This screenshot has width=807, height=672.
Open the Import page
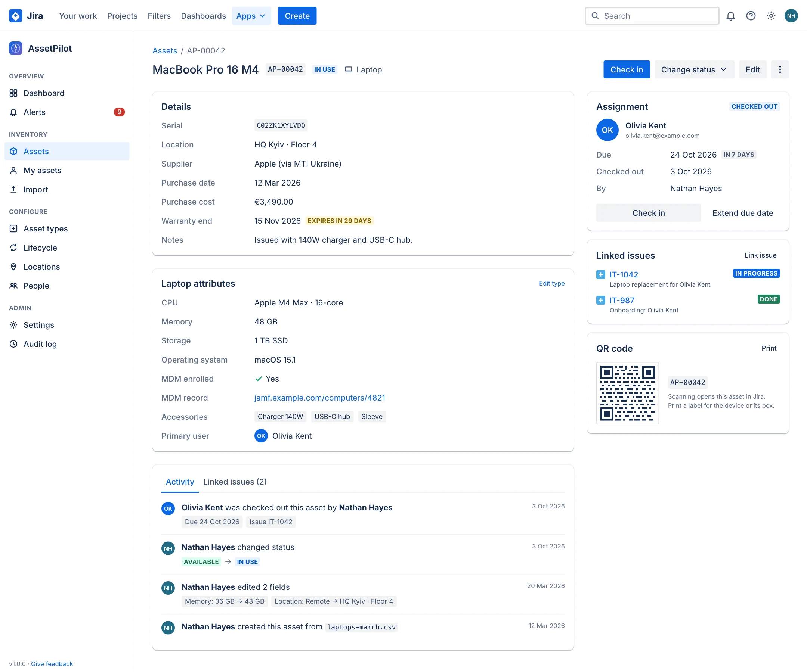[67, 189]
